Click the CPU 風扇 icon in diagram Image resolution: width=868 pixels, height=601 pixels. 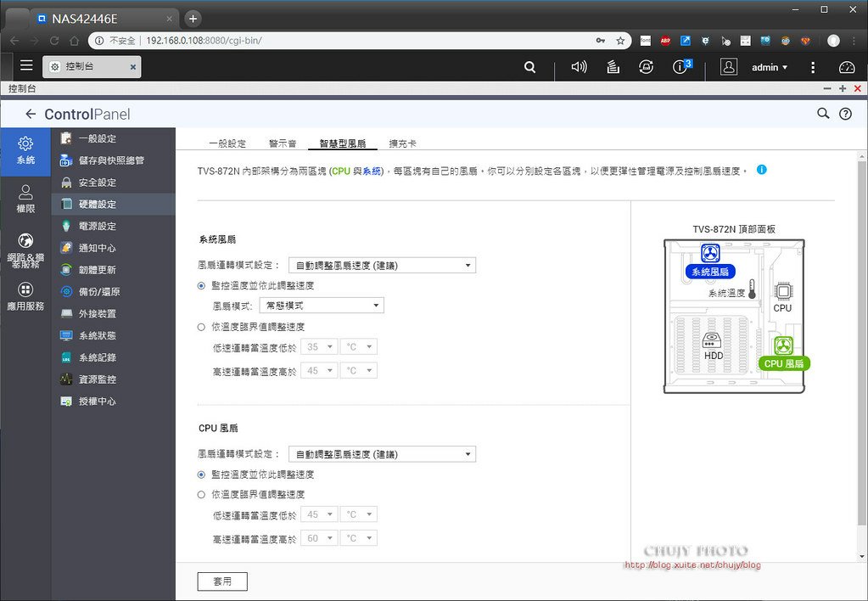point(783,346)
